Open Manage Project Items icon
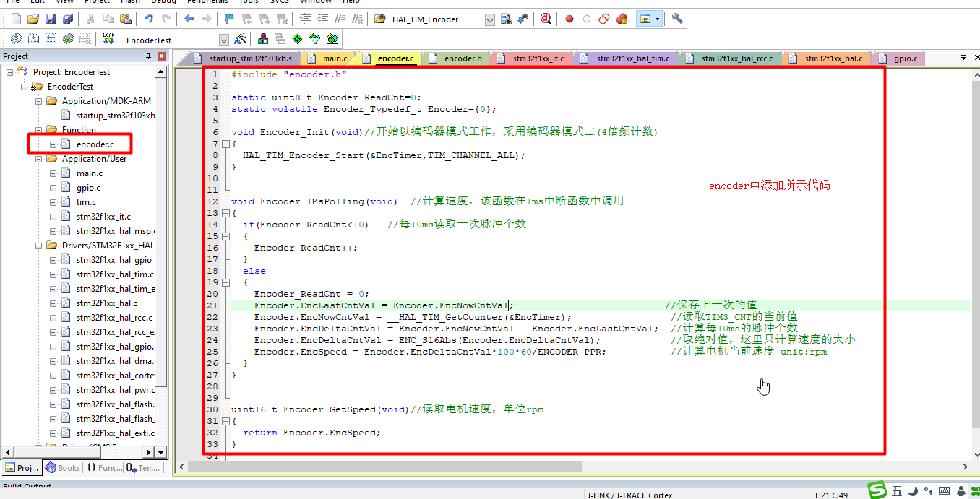This screenshot has height=499, width=980. [262, 39]
